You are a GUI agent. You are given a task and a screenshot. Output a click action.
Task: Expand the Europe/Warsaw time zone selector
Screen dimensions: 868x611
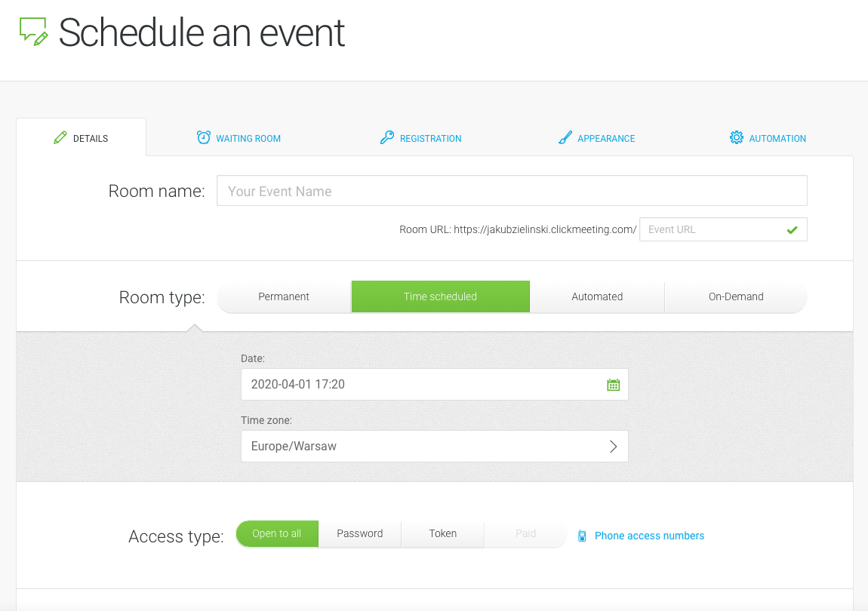tap(435, 446)
